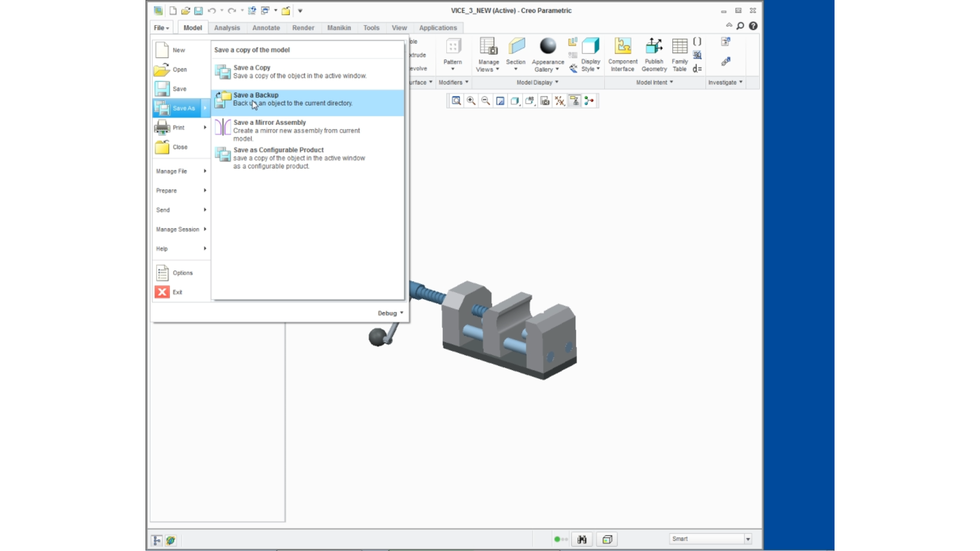Open the Debug dropdown
This screenshot has height=551, width=980.
coord(390,313)
